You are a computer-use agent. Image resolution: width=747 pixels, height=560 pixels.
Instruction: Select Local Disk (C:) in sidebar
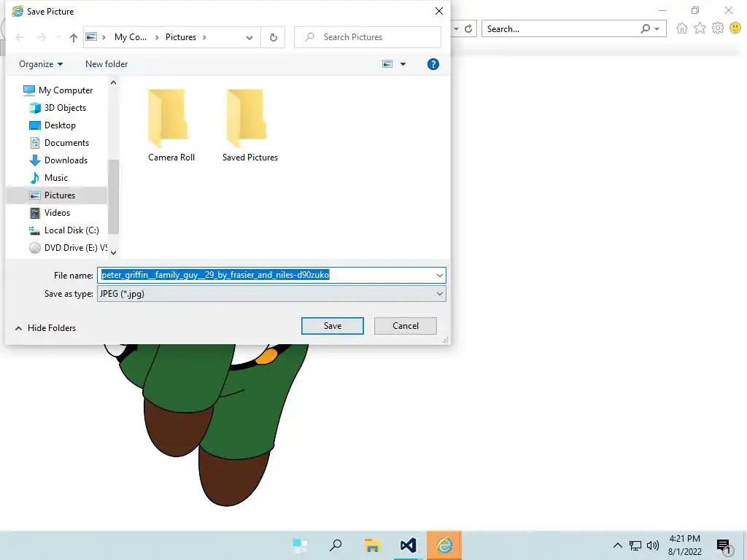(x=64, y=230)
